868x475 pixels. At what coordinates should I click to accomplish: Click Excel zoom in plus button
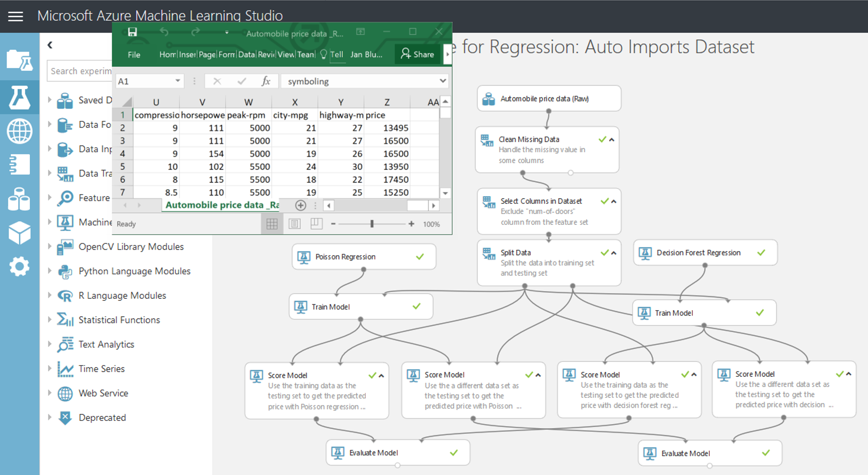pos(412,224)
